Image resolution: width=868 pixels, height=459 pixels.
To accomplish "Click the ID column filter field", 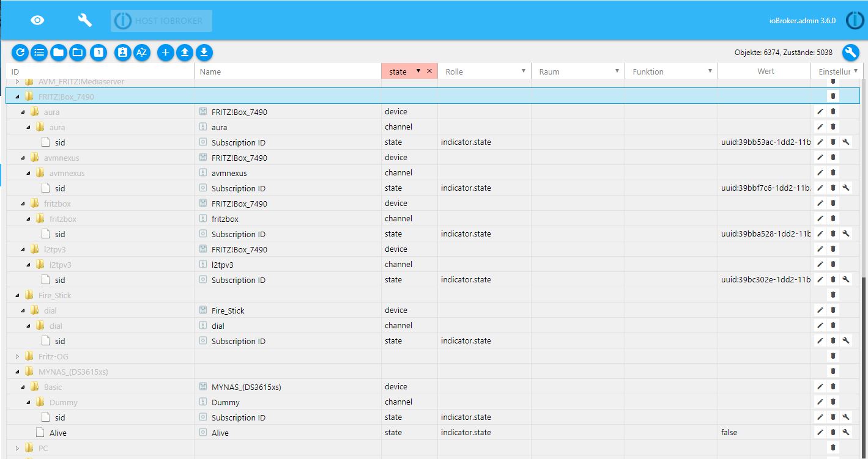I will click(x=100, y=72).
